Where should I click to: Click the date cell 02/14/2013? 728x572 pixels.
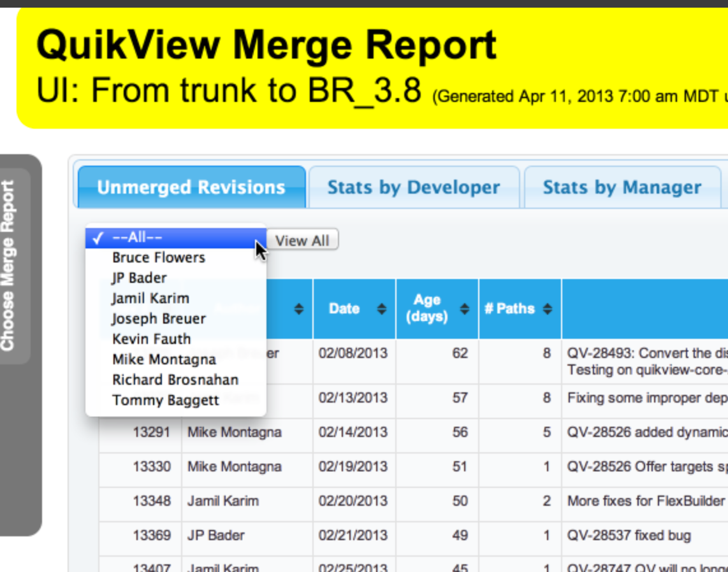353,433
